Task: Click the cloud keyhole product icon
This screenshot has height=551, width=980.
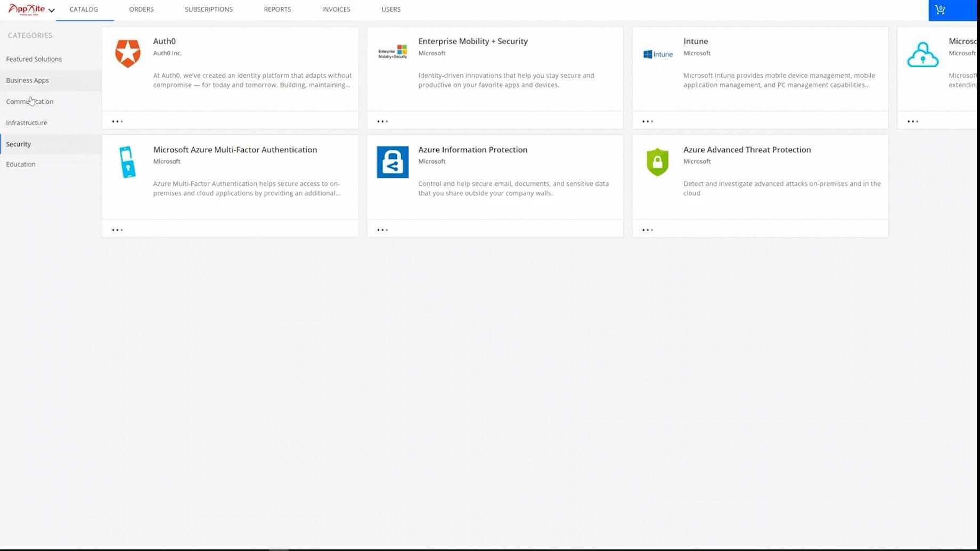Action: (x=922, y=54)
